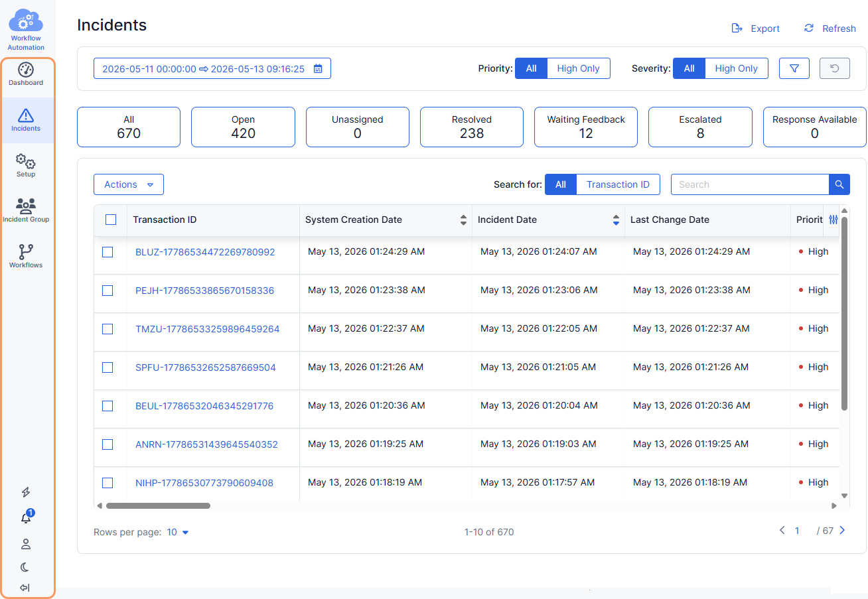This screenshot has width=868, height=599.
Task: Check the row BEUL-17786532046345291776
Action: (x=108, y=406)
